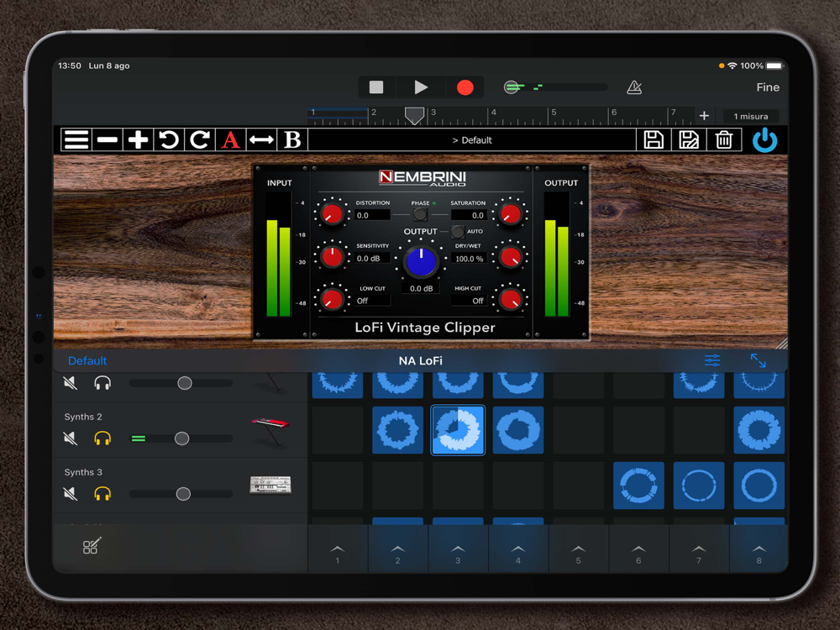This screenshot has width=840, height=630.
Task: Click the blue Output knob
Action: point(421,262)
